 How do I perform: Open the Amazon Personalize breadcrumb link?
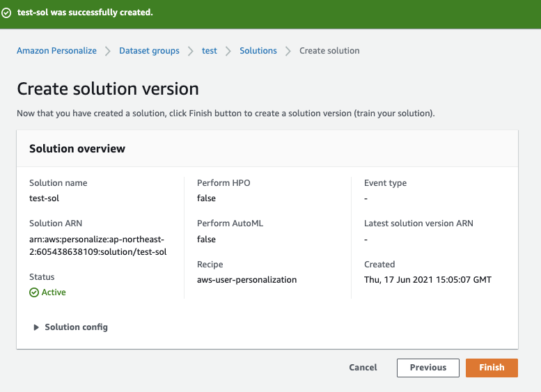[56, 51]
